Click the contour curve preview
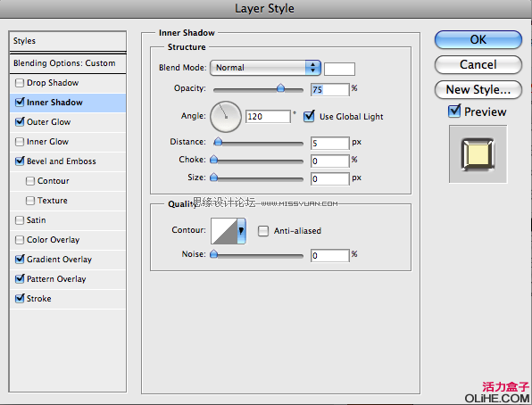 (x=224, y=231)
